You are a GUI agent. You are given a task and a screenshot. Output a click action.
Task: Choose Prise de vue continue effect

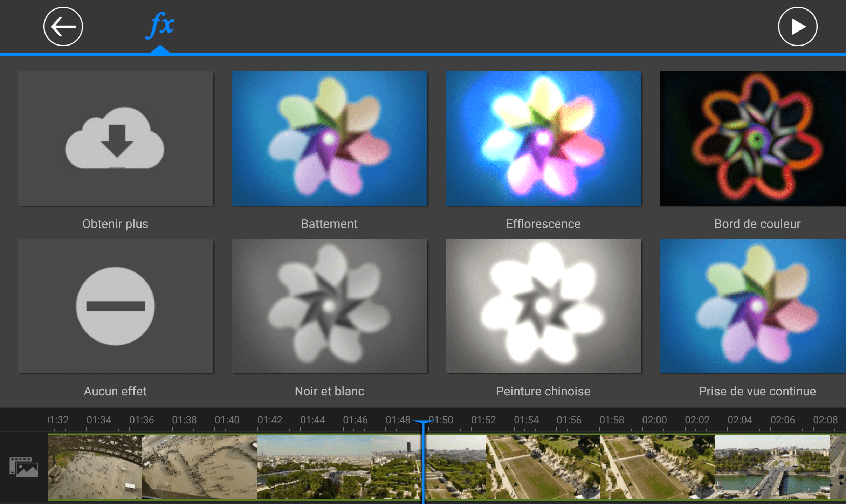[753, 306]
